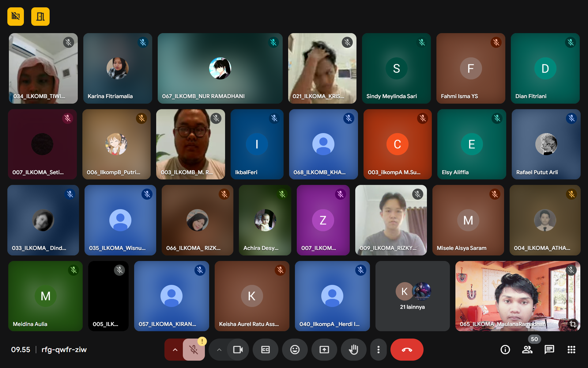
Task: Click the yellow door extension icon
Action: (40, 16)
